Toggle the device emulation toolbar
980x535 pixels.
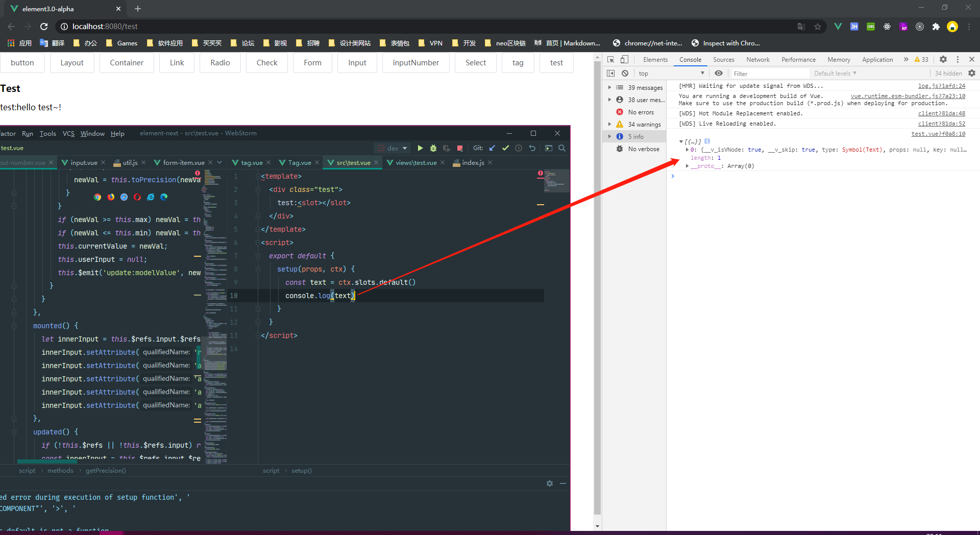tap(625, 59)
